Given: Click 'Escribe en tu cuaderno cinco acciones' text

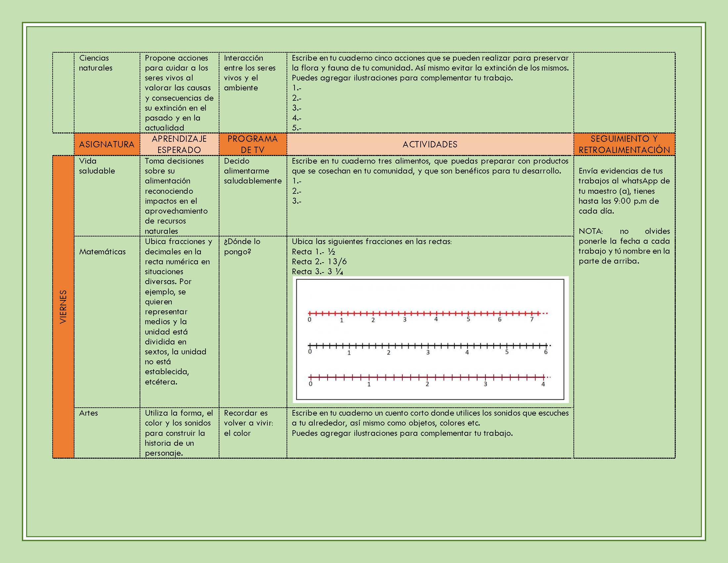Looking at the screenshot, I should point(430,68).
